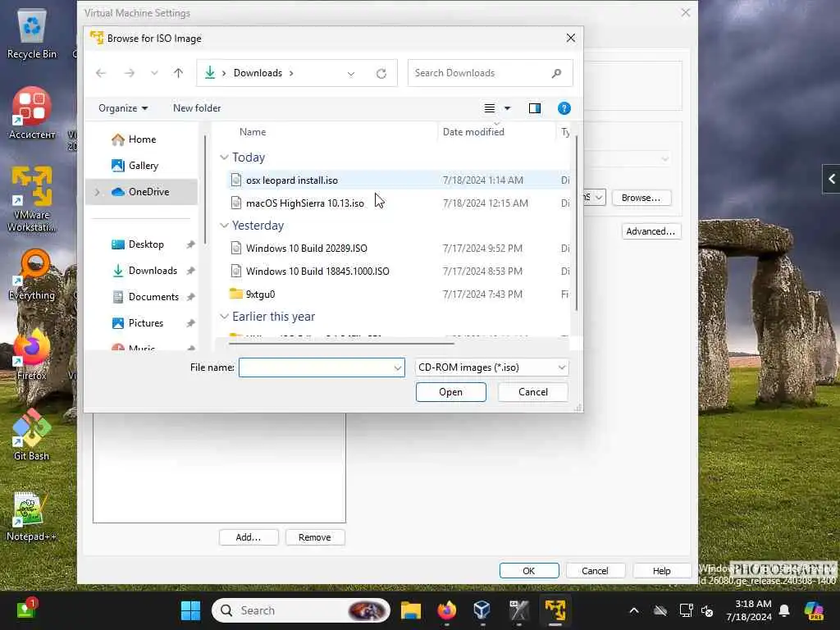Open Everything desktop shortcut
Viewport: 840px width, 630px height.
[x=32, y=275]
